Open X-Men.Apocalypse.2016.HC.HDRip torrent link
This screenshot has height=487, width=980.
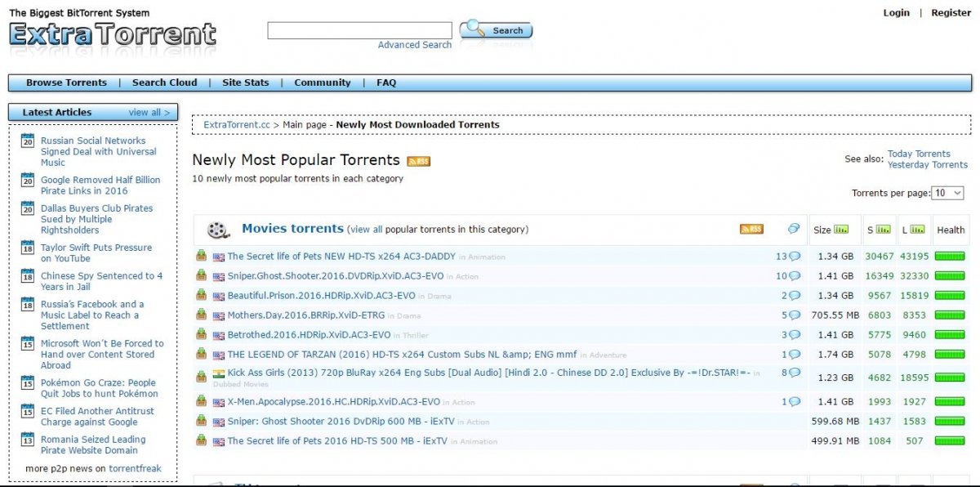(333, 402)
